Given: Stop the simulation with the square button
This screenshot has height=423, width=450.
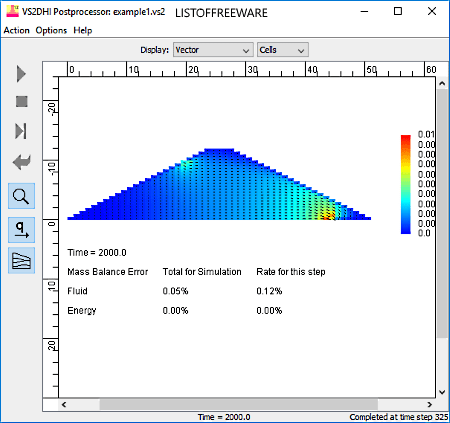Looking at the screenshot, I should click(x=22, y=101).
